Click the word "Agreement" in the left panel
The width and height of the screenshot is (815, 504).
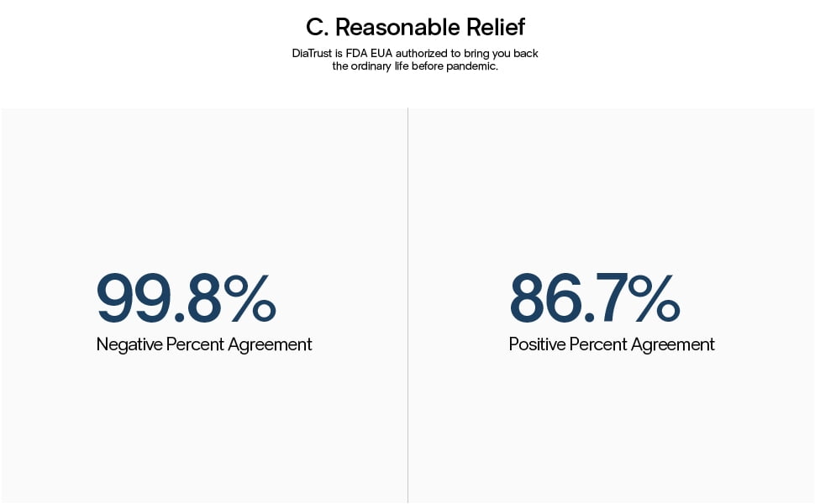273,344
